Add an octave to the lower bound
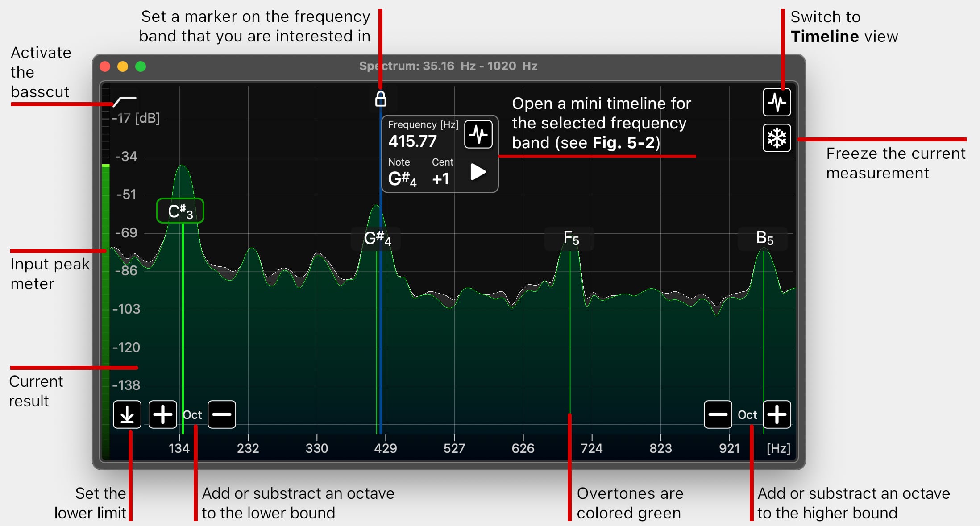This screenshot has height=526, width=980. tap(163, 414)
